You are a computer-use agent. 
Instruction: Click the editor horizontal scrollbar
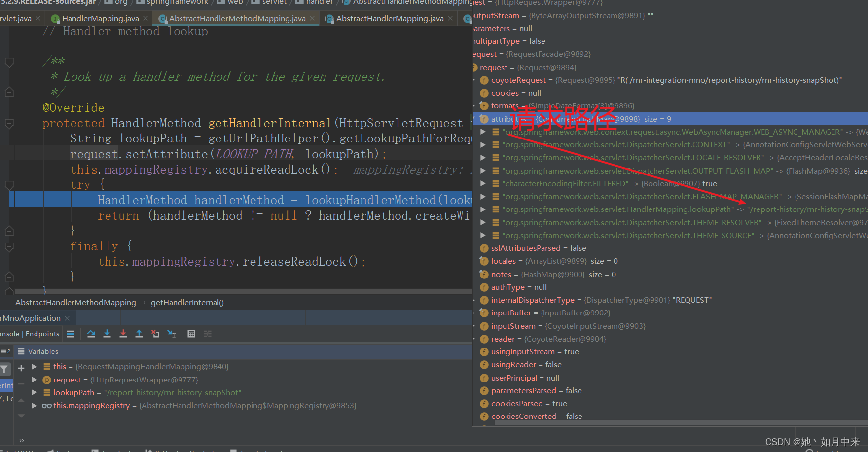pyautogui.click(x=243, y=291)
